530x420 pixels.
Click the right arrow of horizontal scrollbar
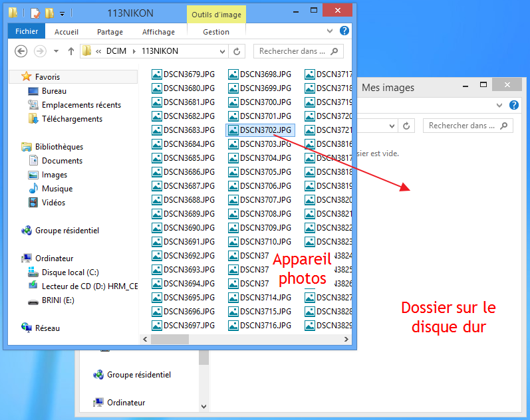[x=346, y=339]
